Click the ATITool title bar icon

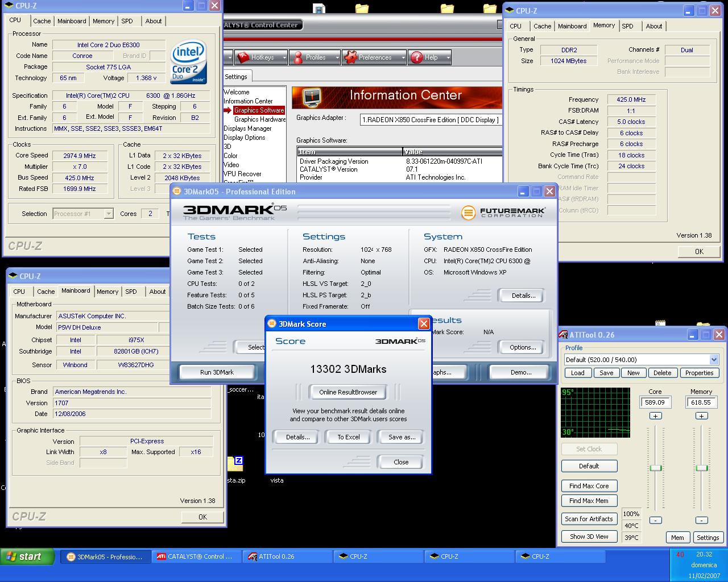pyautogui.click(x=563, y=335)
